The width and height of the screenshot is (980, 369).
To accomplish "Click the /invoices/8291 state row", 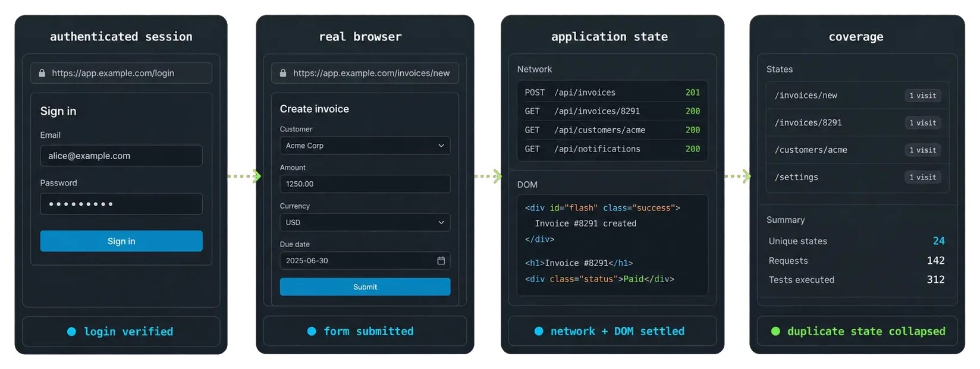I will [857, 123].
